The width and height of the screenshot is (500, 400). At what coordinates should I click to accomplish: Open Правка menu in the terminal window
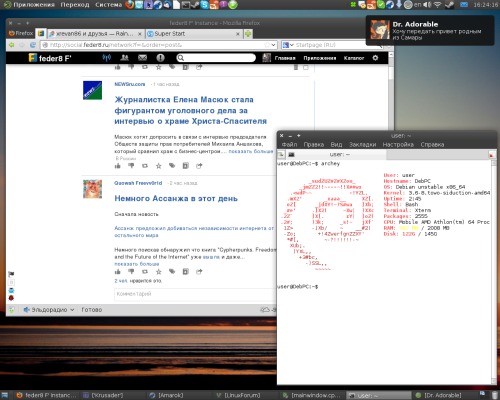click(x=314, y=144)
